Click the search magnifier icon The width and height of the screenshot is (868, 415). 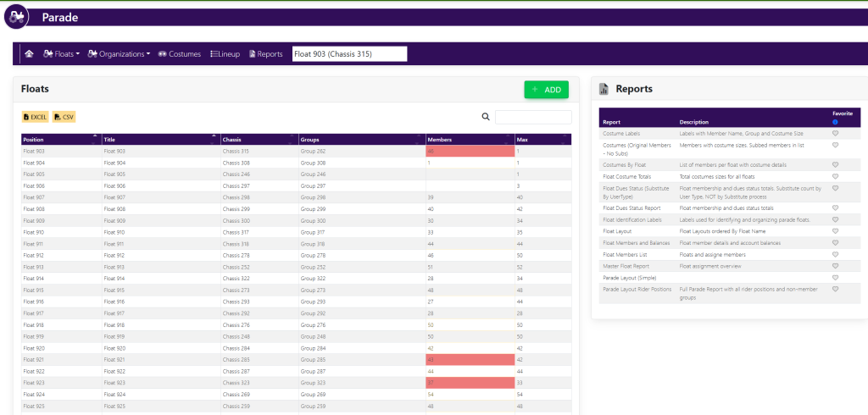pyautogui.click(x=486, y=118)
